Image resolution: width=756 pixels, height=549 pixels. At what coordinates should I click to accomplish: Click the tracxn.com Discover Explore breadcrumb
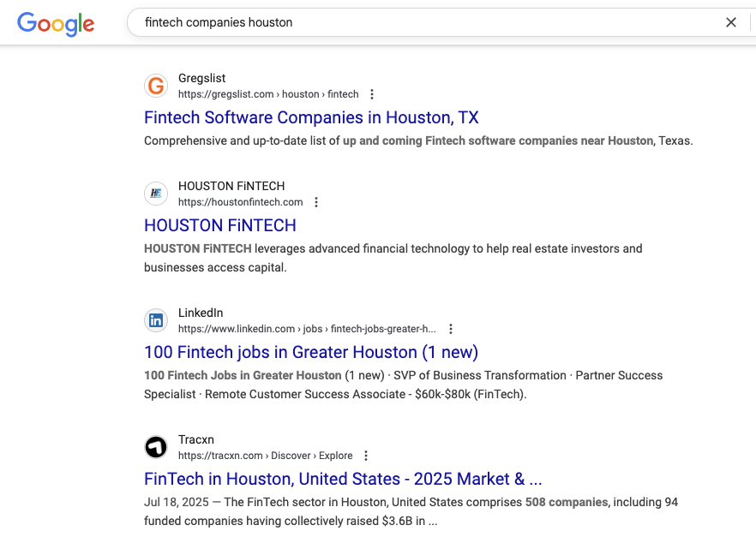[x=264, y=455]
